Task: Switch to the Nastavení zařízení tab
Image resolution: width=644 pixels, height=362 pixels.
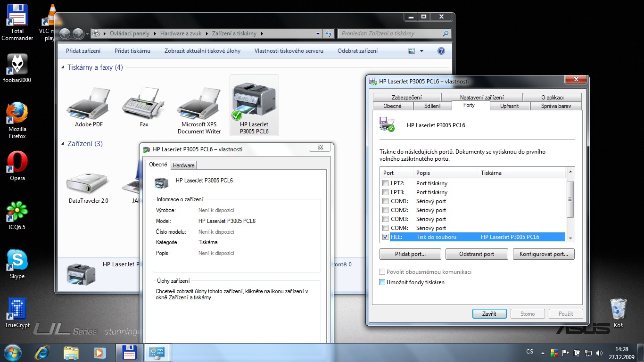Action: tap(481, 98)
